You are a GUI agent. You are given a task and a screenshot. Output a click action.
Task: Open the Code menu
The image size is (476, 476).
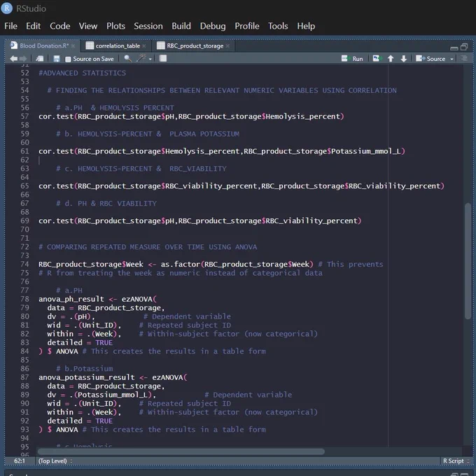pos(59,26)
